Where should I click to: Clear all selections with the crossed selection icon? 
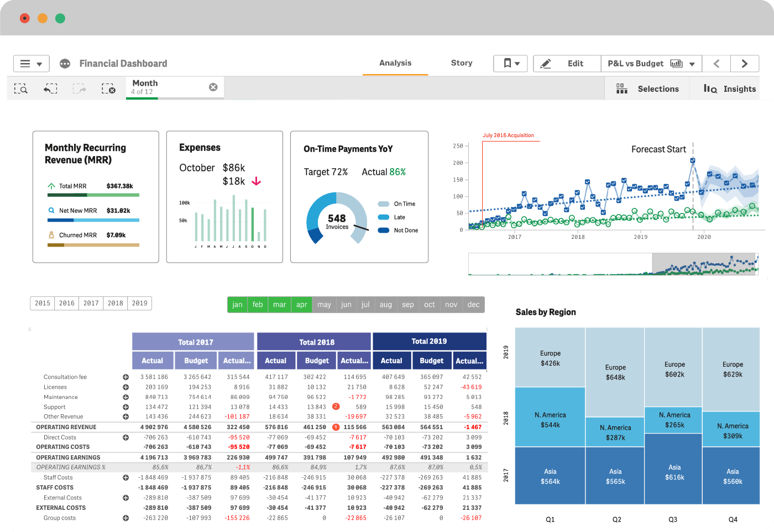point(108,88)
